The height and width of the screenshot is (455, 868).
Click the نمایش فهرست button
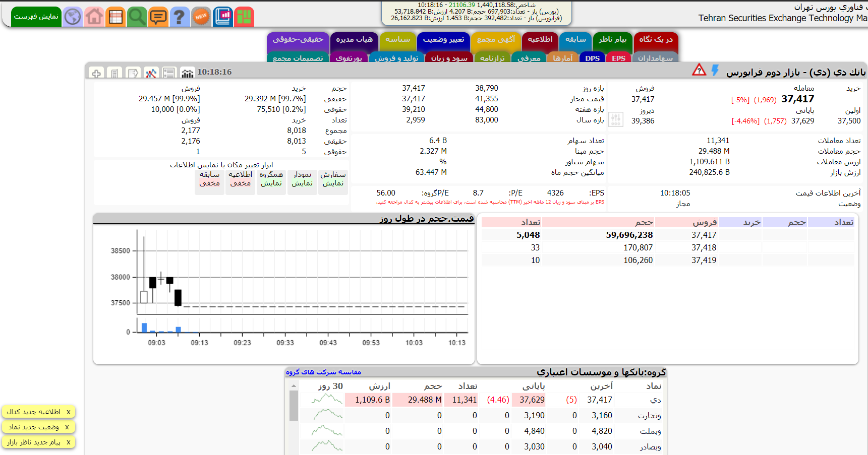pos(36,17)
